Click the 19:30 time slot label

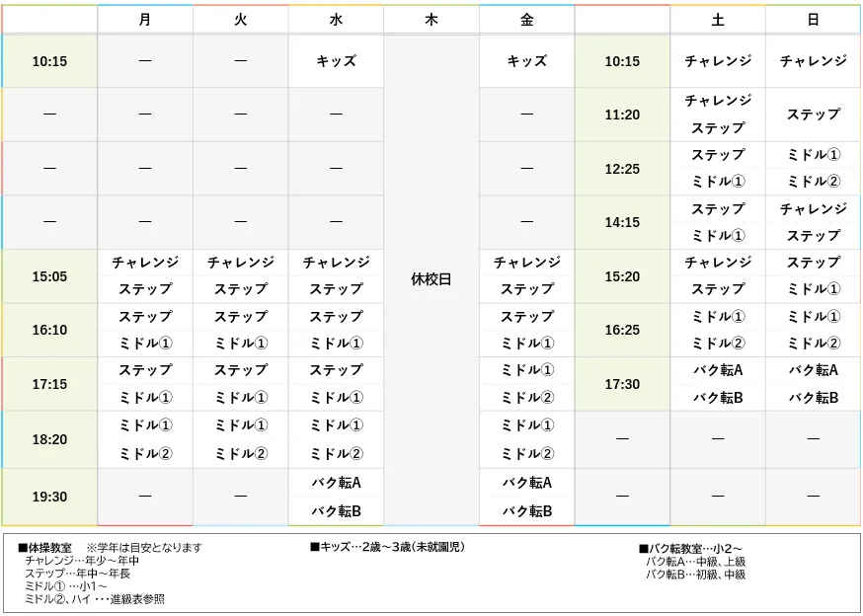[48, 495]
